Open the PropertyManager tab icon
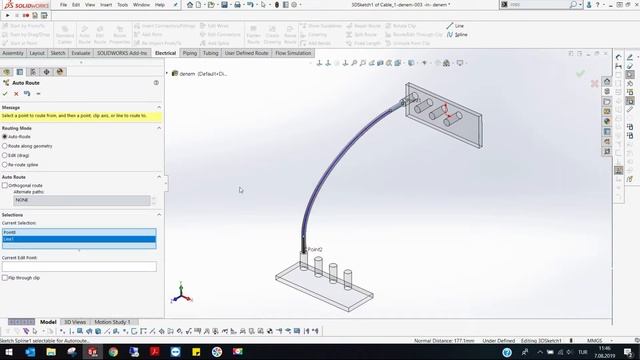Image resolution: width=640 pixels, height=360 pixels. click(x=20, y=72)
